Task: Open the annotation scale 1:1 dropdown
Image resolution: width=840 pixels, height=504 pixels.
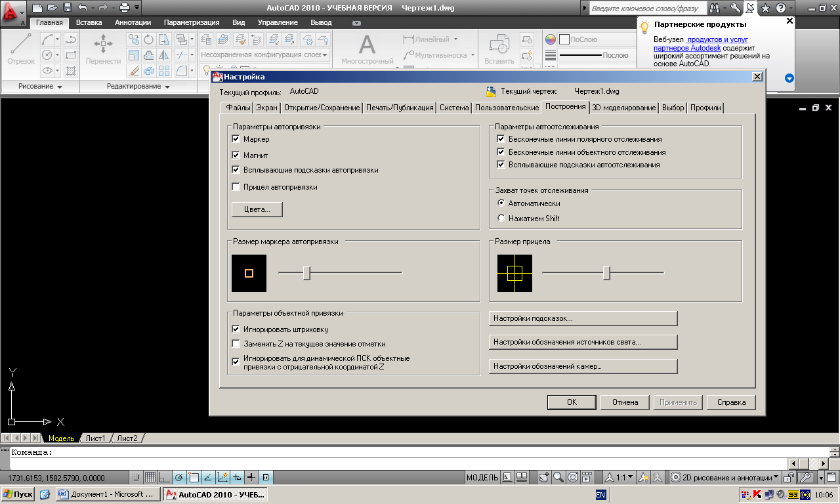Action: (619, 477)
